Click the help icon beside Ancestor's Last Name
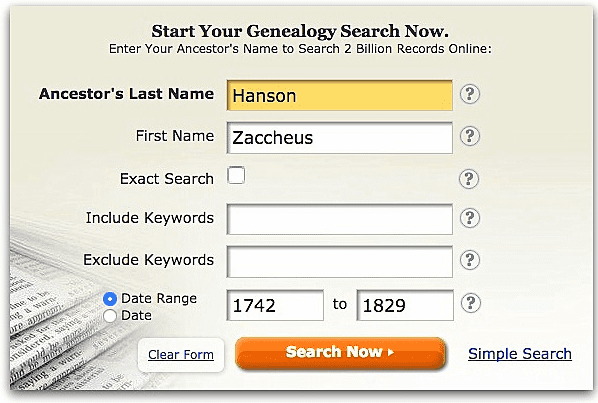This screenshot has height=403, width=598. coord(469,94)
